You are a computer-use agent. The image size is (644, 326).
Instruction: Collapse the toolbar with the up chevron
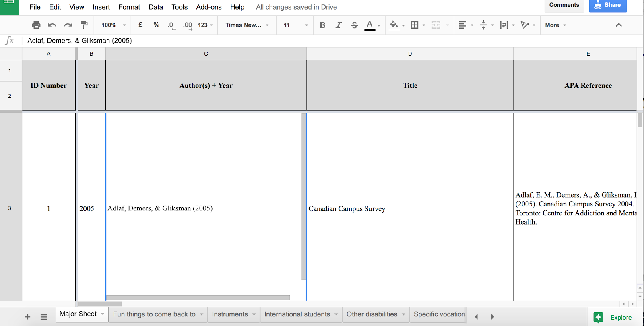pyautogui.click(x=619, y=25)
